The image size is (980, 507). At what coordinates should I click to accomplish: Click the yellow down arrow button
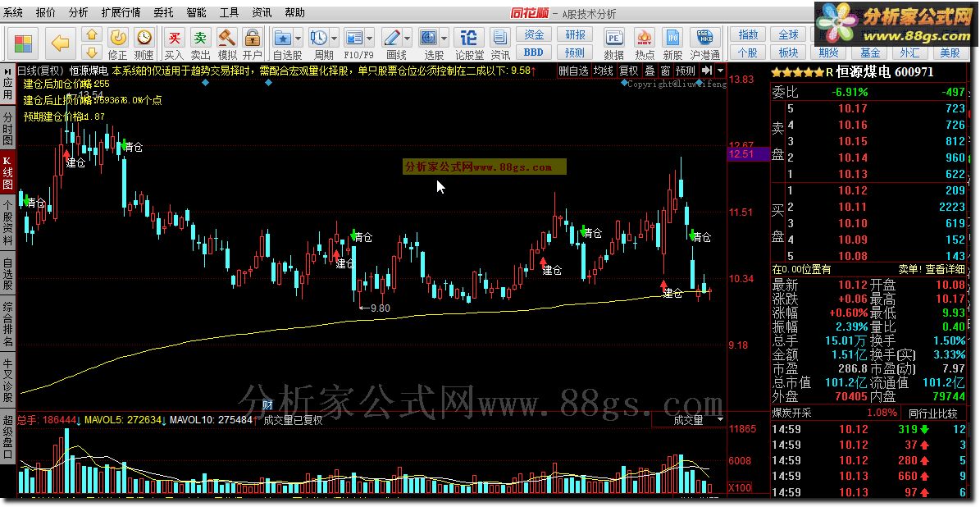tap(92, 53)
